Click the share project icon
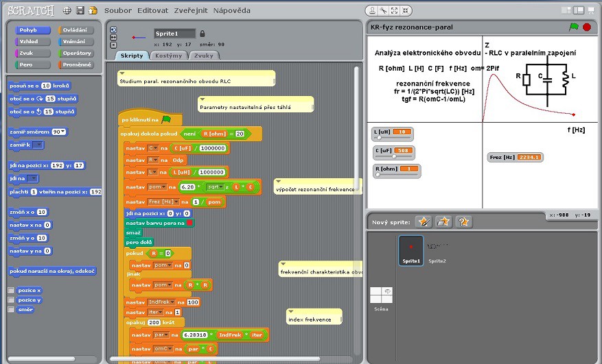 click(x=92, y=11)
